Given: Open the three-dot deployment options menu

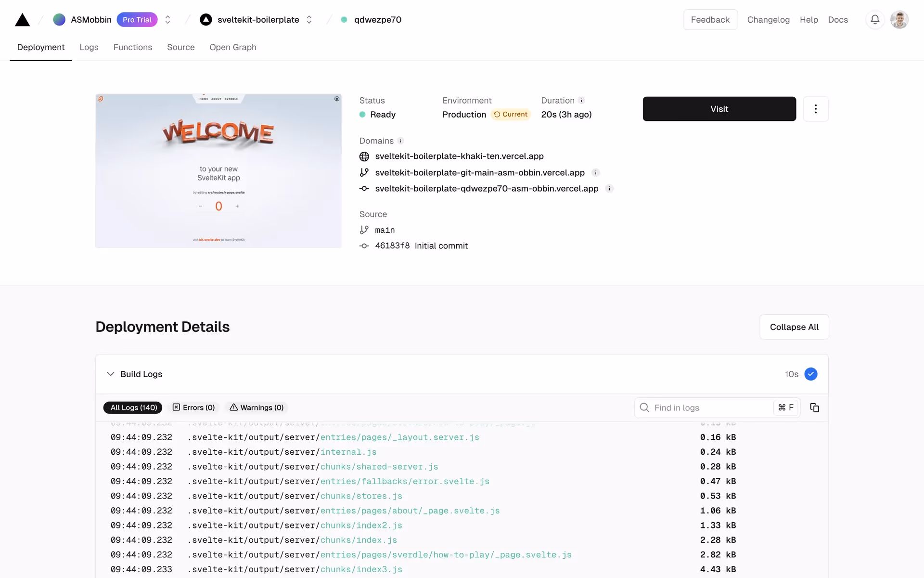Looking at the screenshot, I should 815,109.
